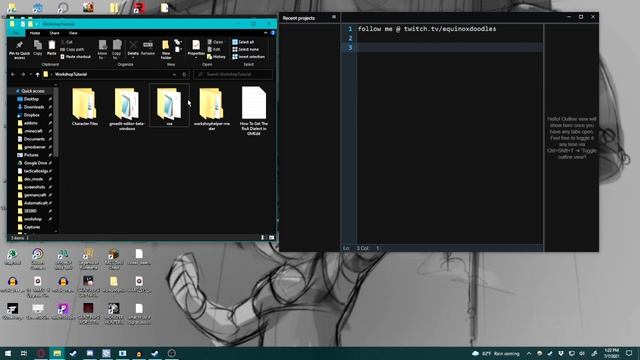Viewport: 640px width, 360px height.
Task: Choose Copy path in the ribbon
Action: pos(72,49)
